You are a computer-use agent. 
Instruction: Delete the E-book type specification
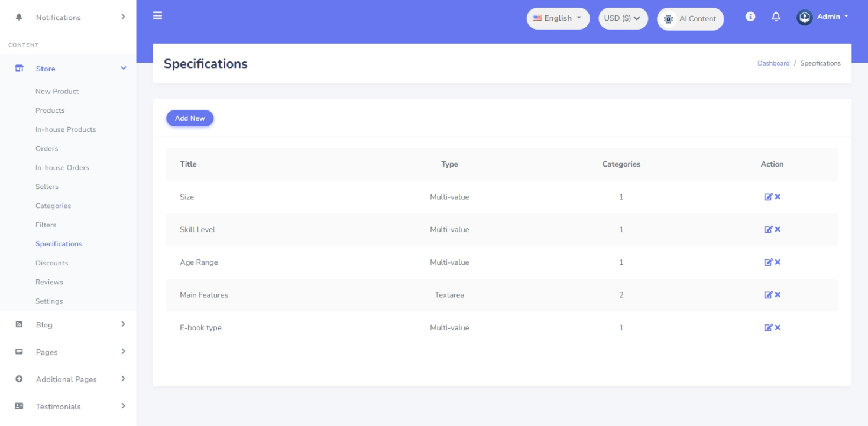tap(778, 327)
